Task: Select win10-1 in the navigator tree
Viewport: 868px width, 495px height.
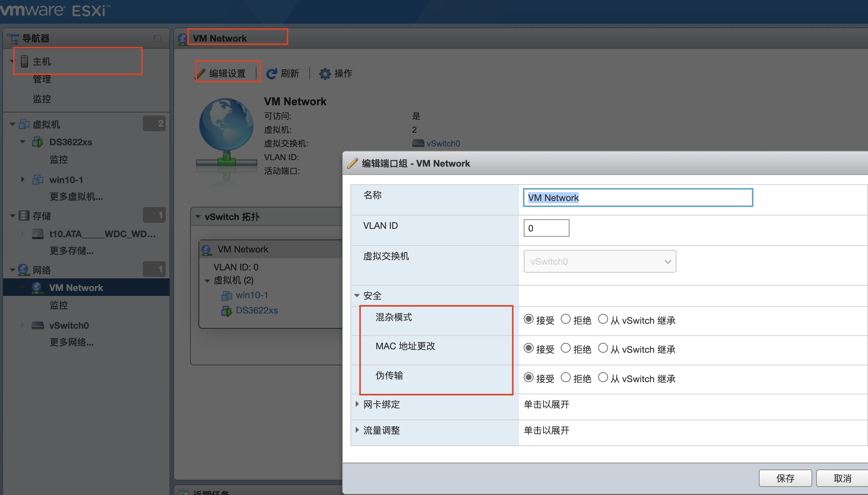Action: tap(66, 180)
